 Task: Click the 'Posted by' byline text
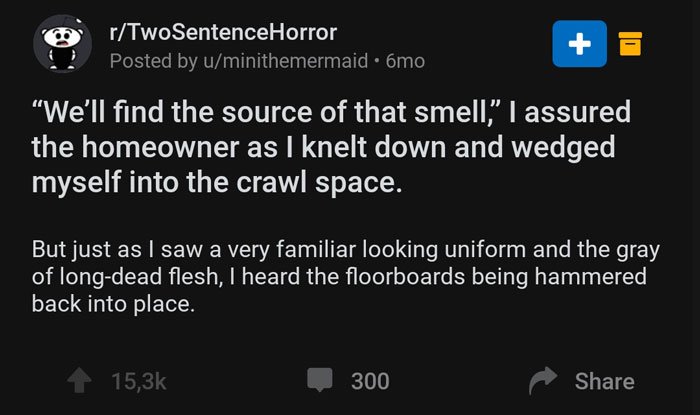tap(154, 61)
